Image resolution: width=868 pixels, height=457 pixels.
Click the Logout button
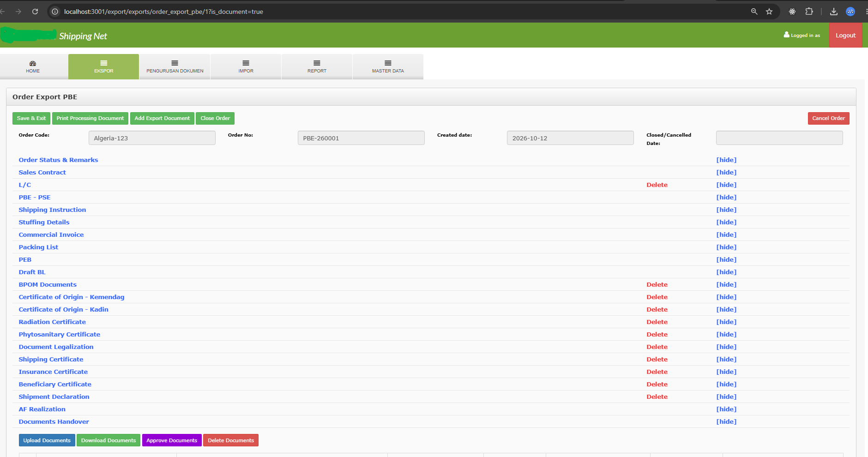click(846, 35)
